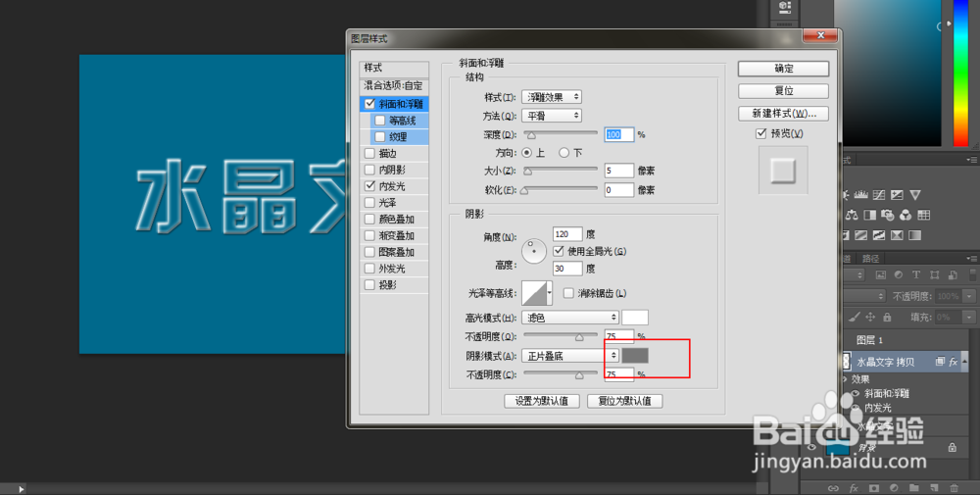Enable the 等高线 checkbox

tap(380, 121)
